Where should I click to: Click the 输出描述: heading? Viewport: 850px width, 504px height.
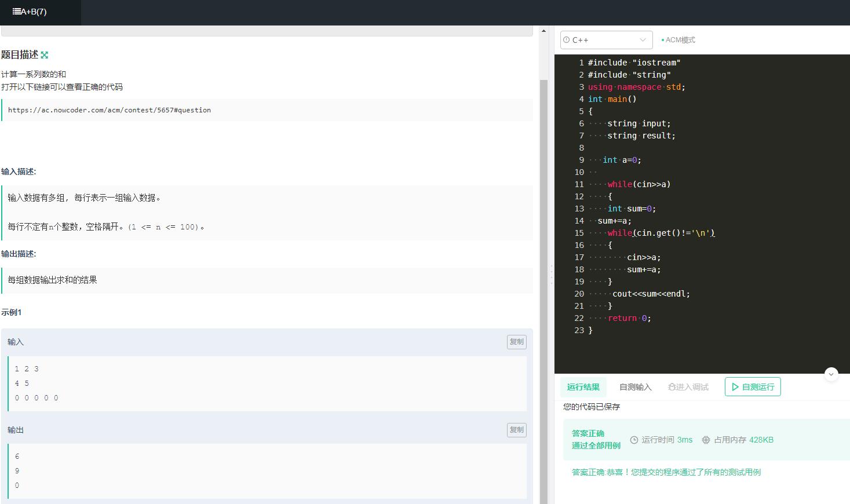19,254
